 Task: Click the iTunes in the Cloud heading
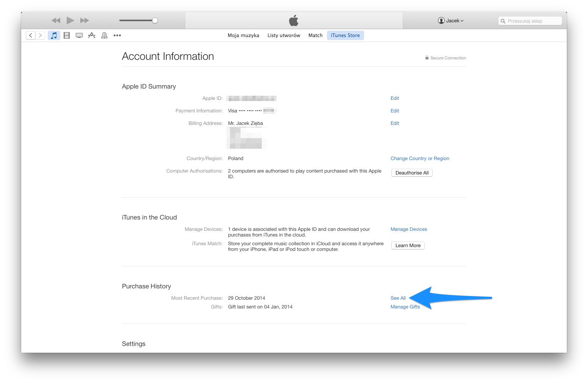(x=149, y=217)
